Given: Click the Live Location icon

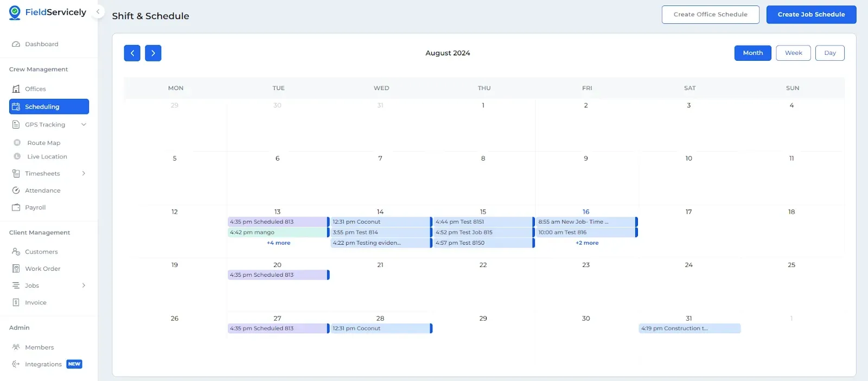Looking at the screenshot, I should pyautogui.click(x=17, y=156).
